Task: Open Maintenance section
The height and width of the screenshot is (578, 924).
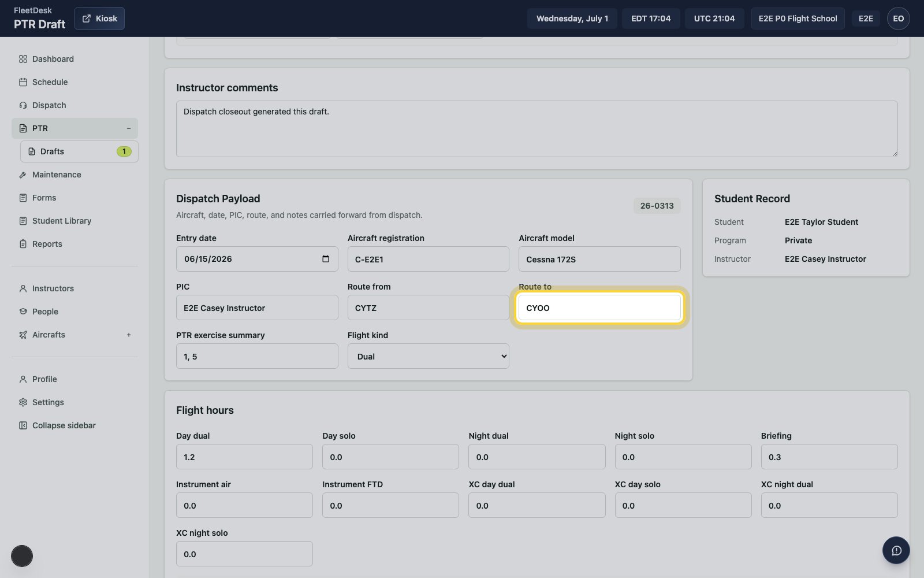Action: point(74,175)
